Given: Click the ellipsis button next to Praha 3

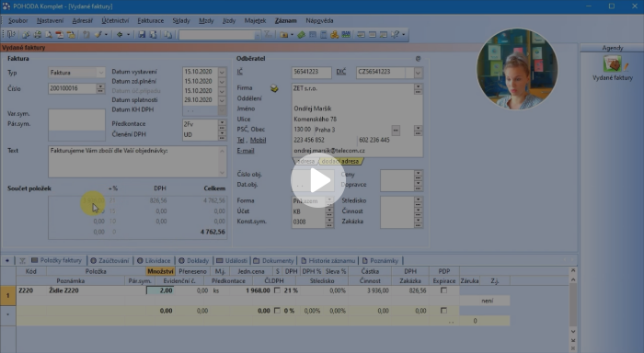Looking at the screenshot, I should point(396,131).
